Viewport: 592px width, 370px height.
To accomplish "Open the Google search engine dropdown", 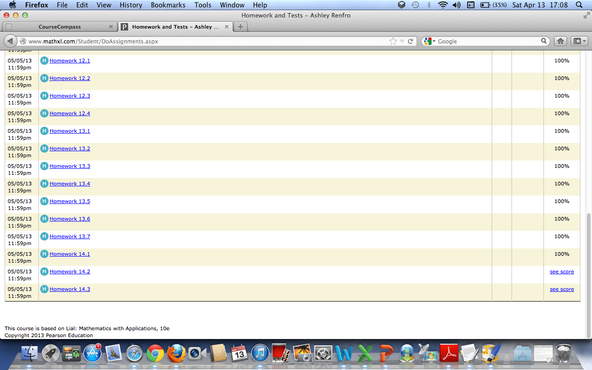I will pos(429,41).
